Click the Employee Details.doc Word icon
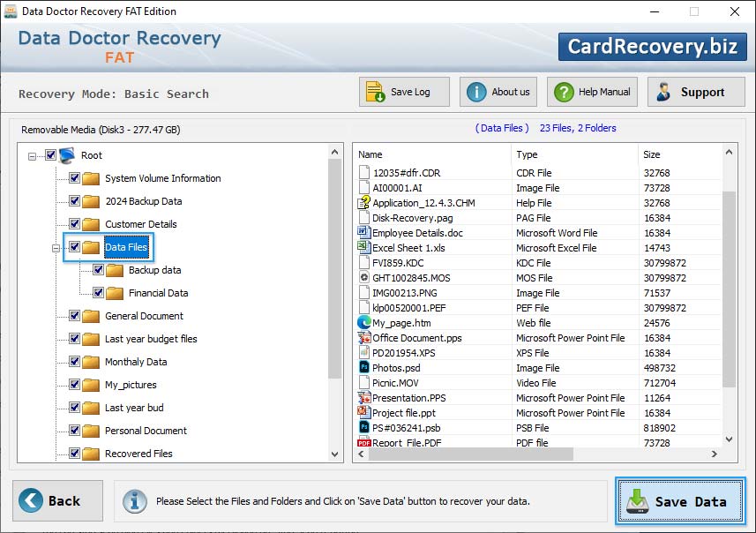756x533 pixels. click(x=363, y=232)
